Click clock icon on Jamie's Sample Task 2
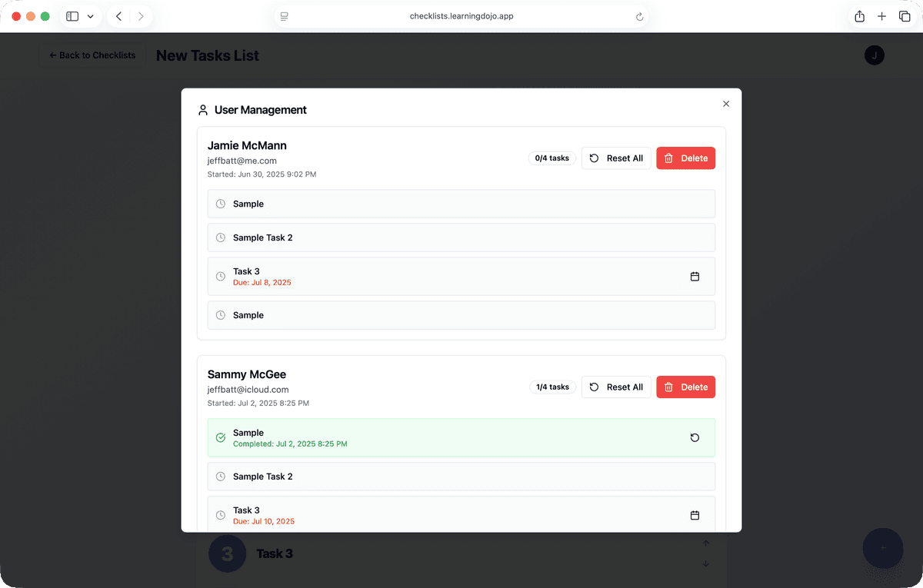 tap(221, 238)
